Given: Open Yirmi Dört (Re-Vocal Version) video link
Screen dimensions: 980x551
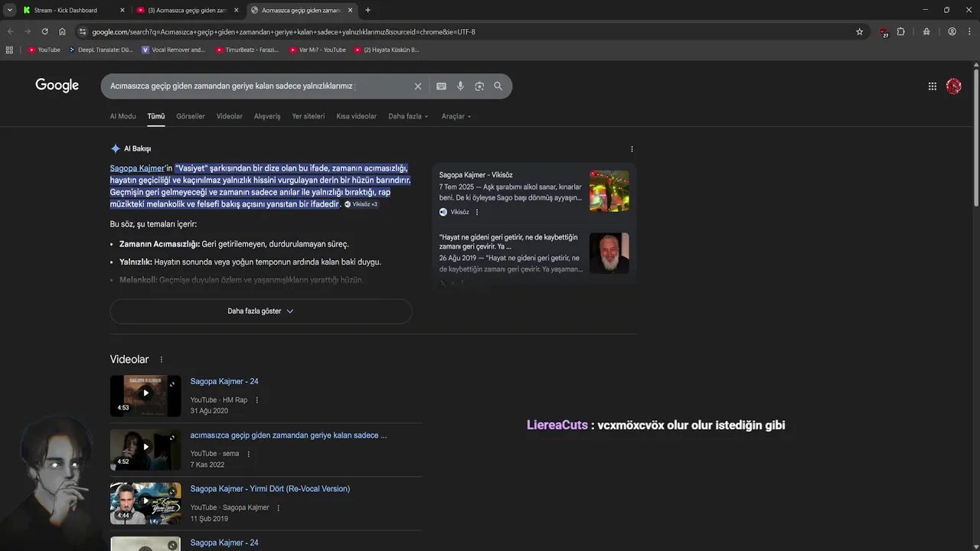Looking at the screenshot, I should coord(270,489).
